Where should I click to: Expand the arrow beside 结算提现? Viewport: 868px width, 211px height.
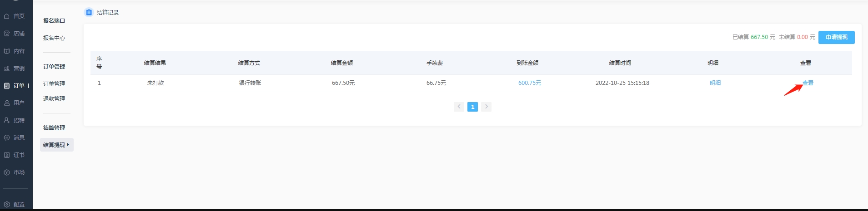pyautogui.click(x=68, y=145)
